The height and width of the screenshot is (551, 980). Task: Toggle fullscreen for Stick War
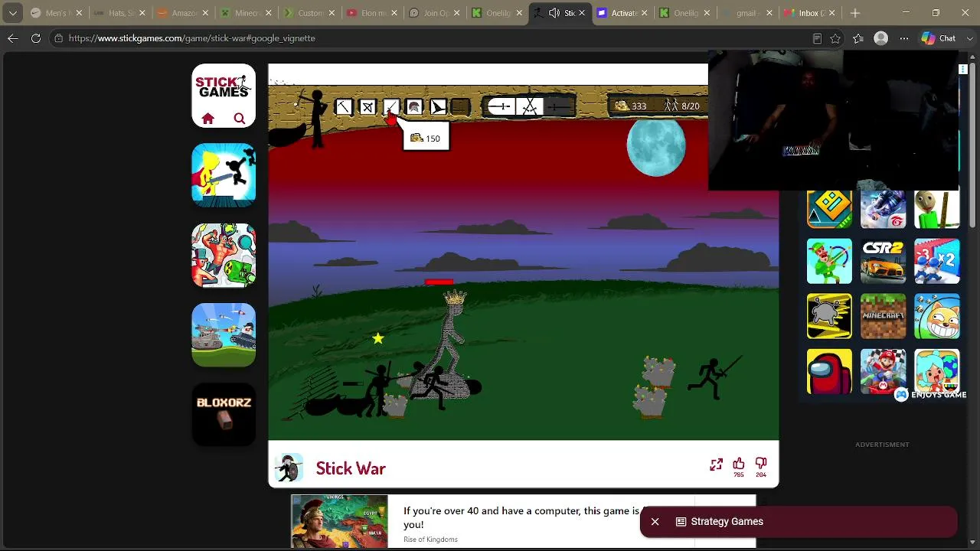click(x=716, y=465)
